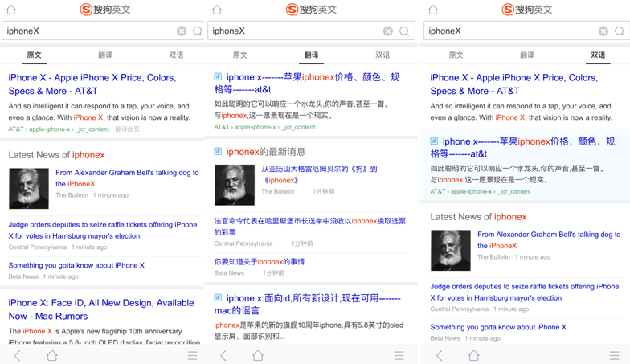Tap bottom home icon in left screen
This screenshot has height=364, width=630.
51,355
